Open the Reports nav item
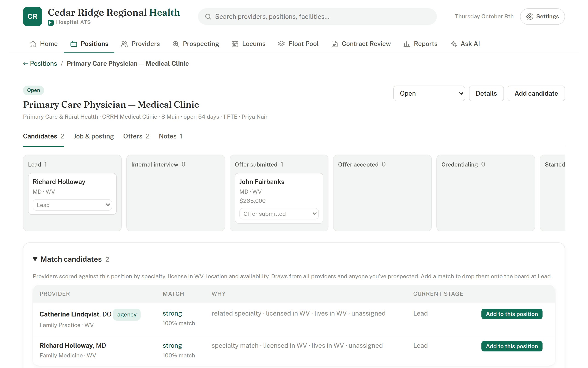 click(420, 44)
